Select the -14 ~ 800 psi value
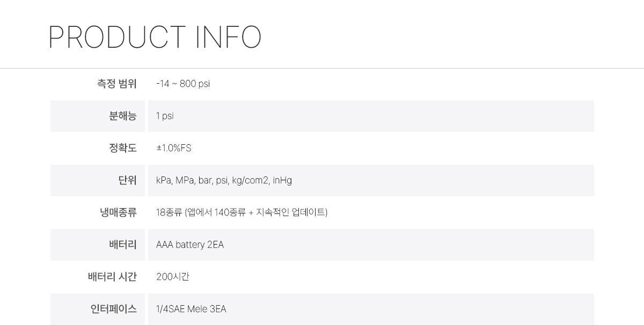Screen dimensions: 644x325 [x=183, y=84]
